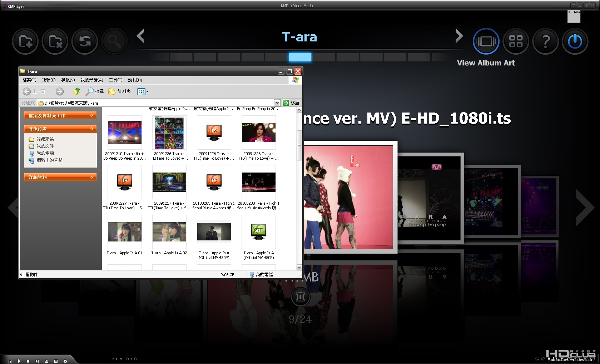Toggle View Album Art mode button
The image size is (600, 364).
486,41
